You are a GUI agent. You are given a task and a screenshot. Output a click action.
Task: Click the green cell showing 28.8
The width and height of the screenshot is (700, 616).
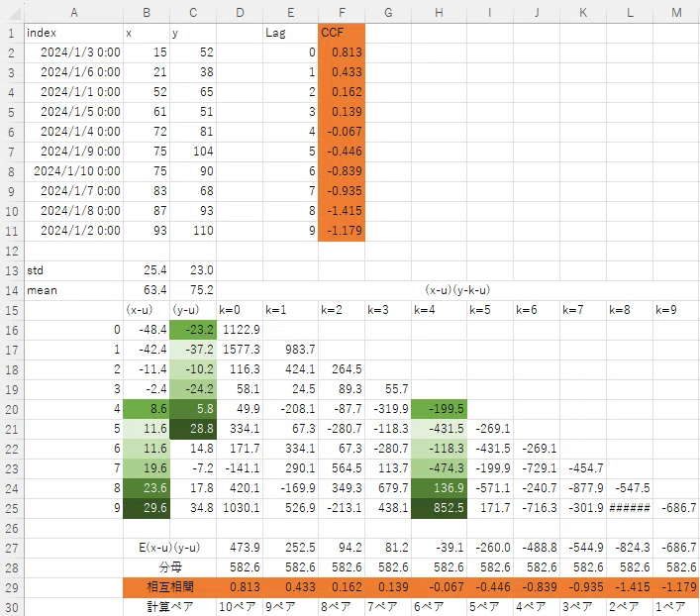[x=193, y=429]
